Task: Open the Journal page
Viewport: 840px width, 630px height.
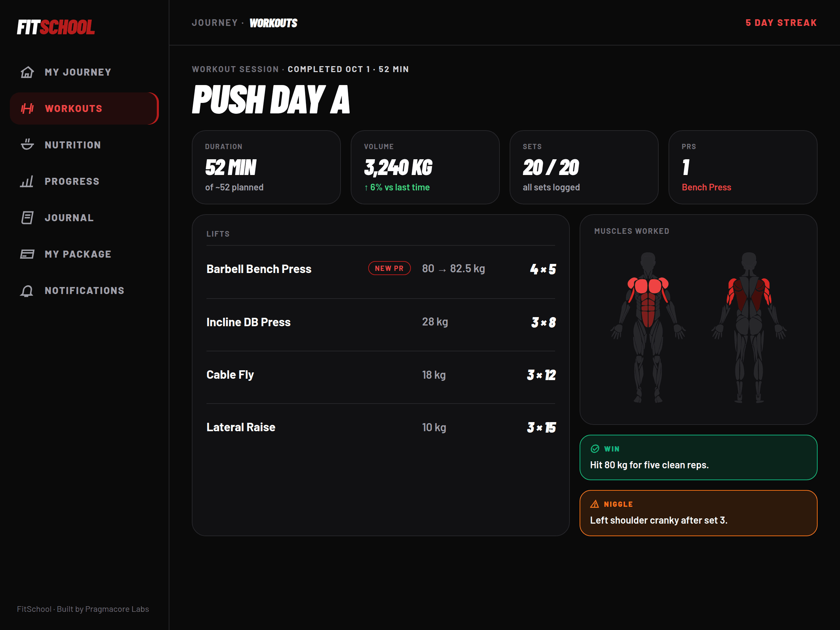Action: click(x=84, y=218)
